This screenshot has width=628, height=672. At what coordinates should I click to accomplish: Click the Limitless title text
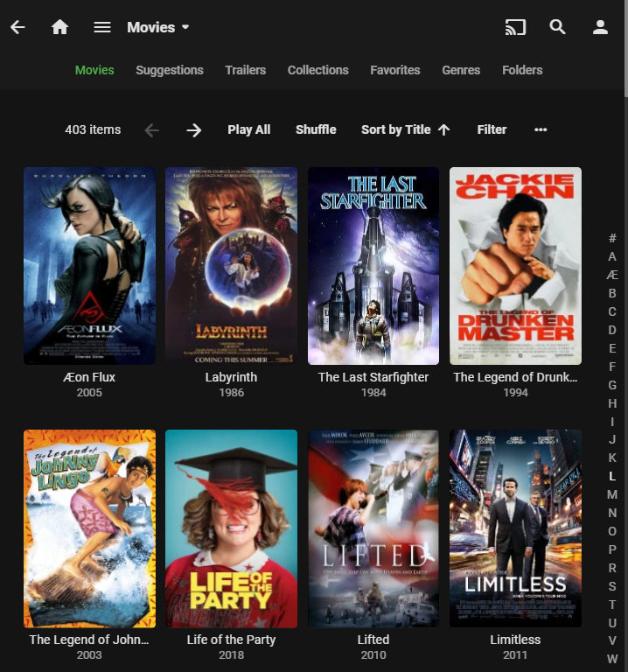click(515, 640)
